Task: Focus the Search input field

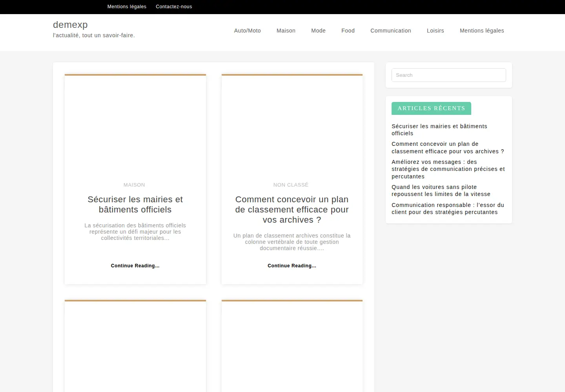Action: pos(449,75)
